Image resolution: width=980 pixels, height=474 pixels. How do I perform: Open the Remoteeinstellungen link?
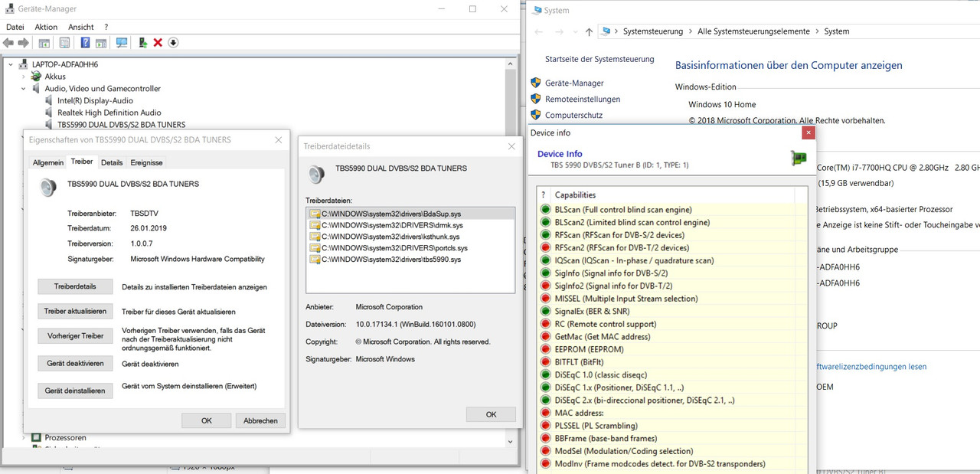583,99
